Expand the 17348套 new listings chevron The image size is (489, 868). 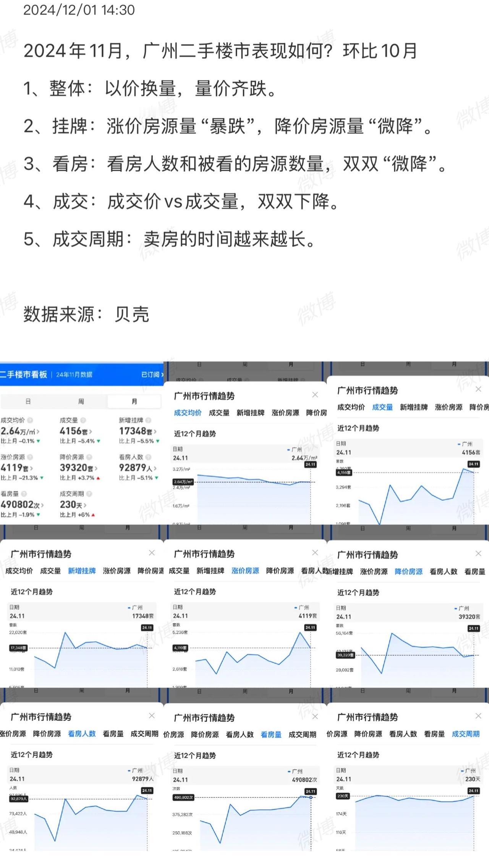click(155, 432)
